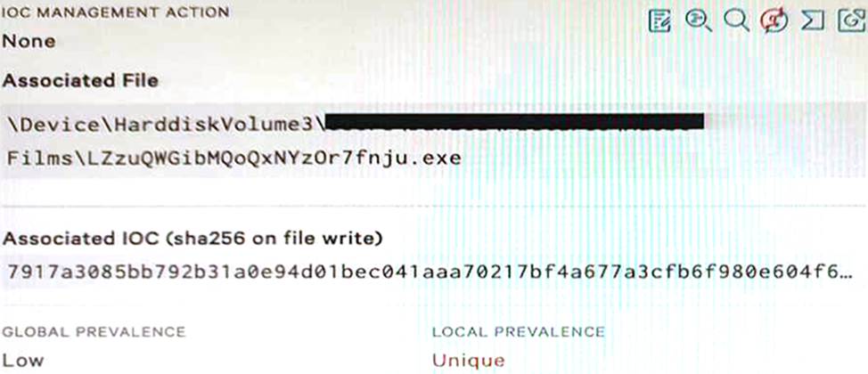868x374 pixels.
Task: Click the blacked-out redacted path bar
Action: [x=515, y=121]
